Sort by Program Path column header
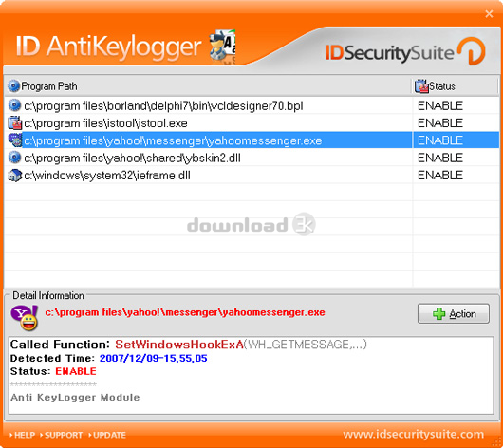Image resolution: width=503 pixels, height=448 pixels. 208,86
